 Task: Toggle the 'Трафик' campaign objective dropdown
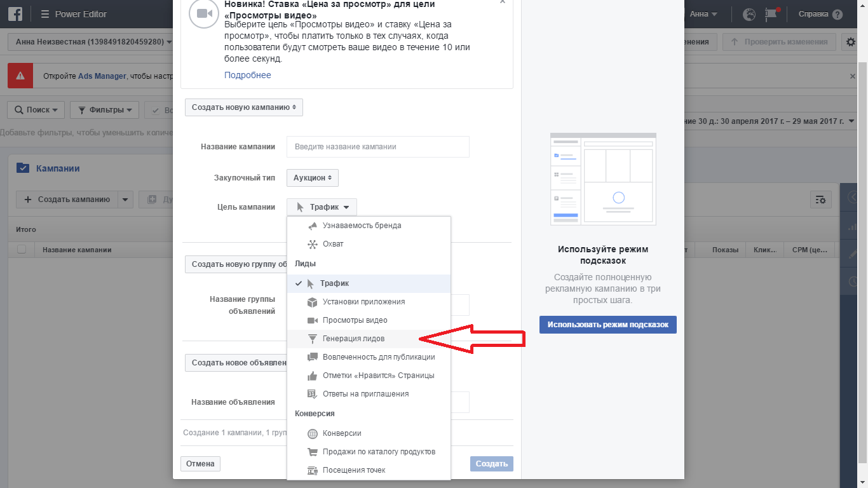point(322,207)
